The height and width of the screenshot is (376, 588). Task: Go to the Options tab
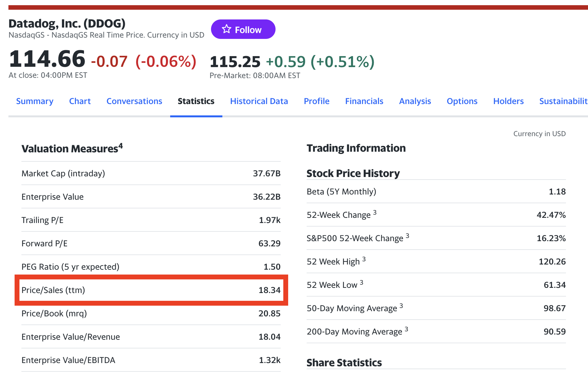pos(462,101)
